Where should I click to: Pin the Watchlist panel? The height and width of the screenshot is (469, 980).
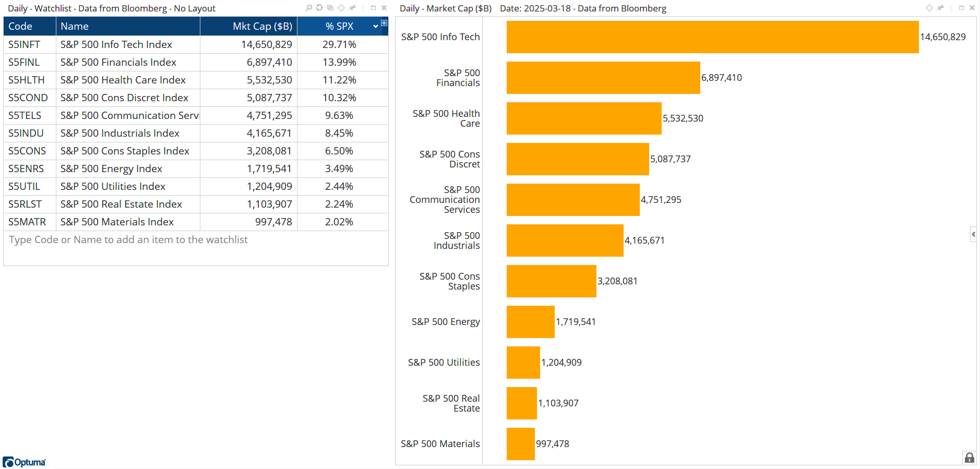pyautogui.click(x=352, y=8)
